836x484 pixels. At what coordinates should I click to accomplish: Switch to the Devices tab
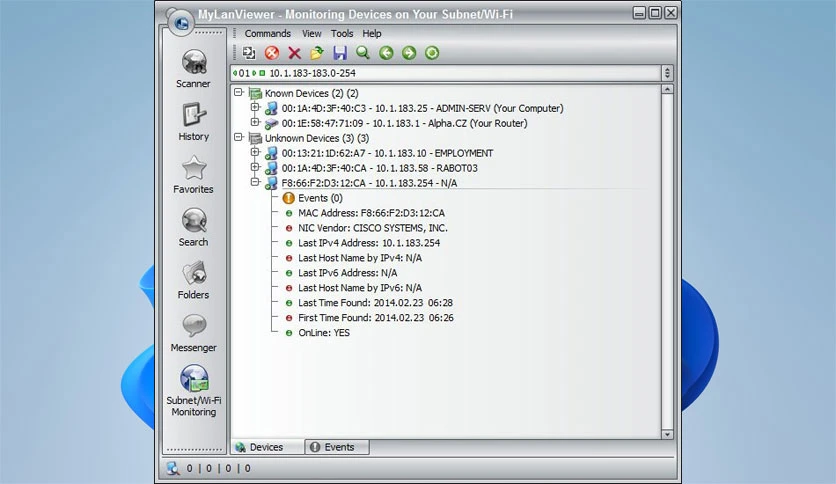click(x=267, y=447)
